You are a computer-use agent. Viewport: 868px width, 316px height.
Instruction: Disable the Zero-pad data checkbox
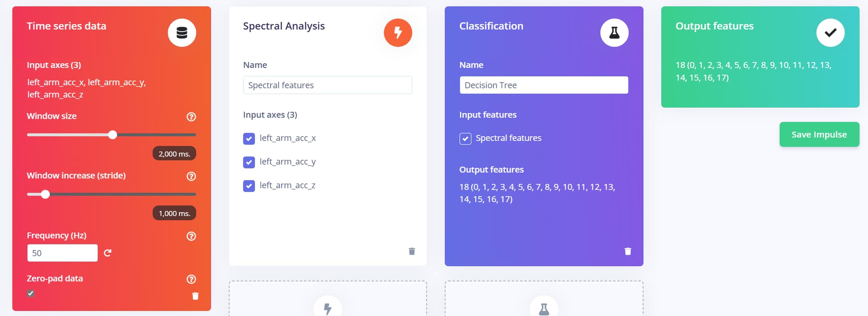[31, 293]
